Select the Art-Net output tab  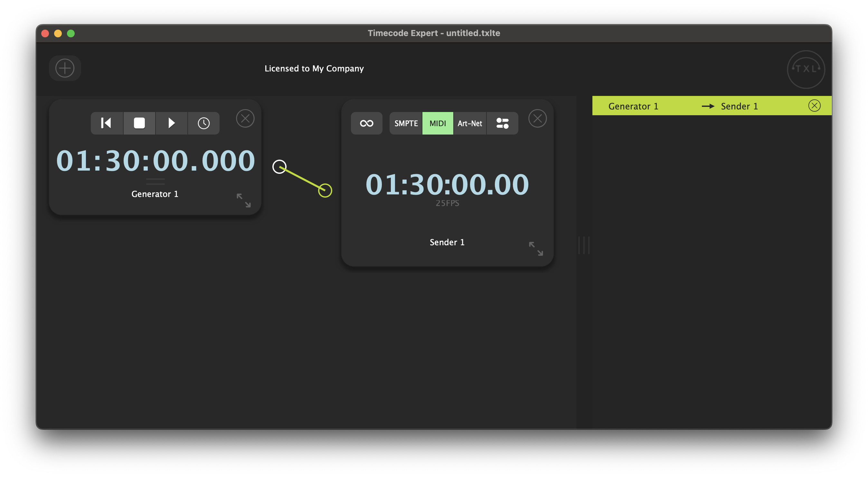coord(470,123)
